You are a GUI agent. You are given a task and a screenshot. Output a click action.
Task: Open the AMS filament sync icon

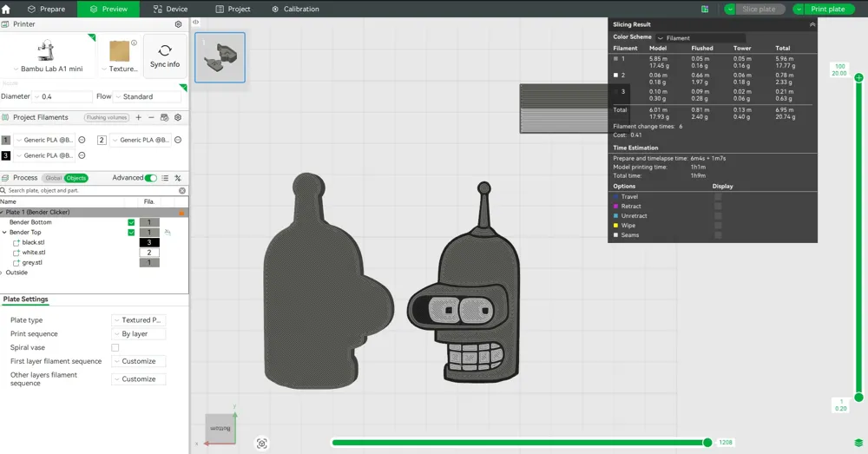coord(164,117)
